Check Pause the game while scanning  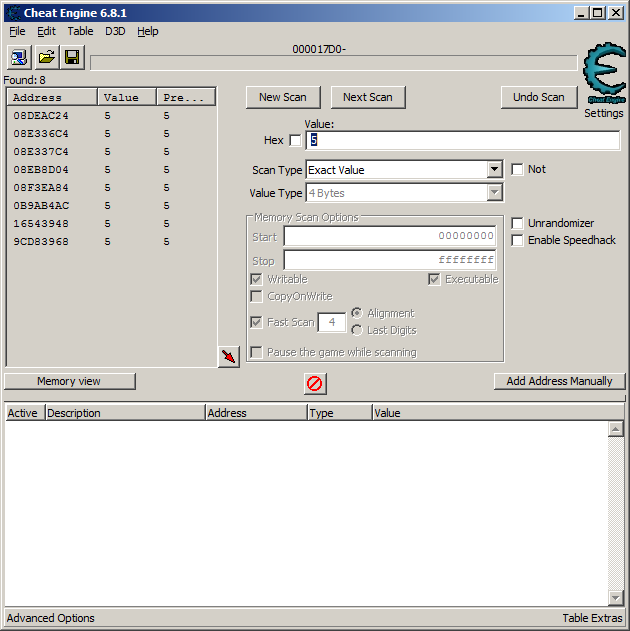[x=256, y=353]
